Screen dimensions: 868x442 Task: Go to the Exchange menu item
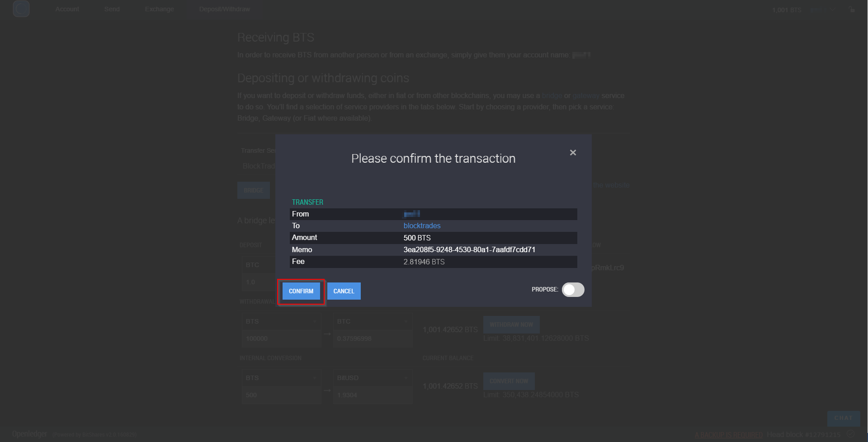click(160, 9)
